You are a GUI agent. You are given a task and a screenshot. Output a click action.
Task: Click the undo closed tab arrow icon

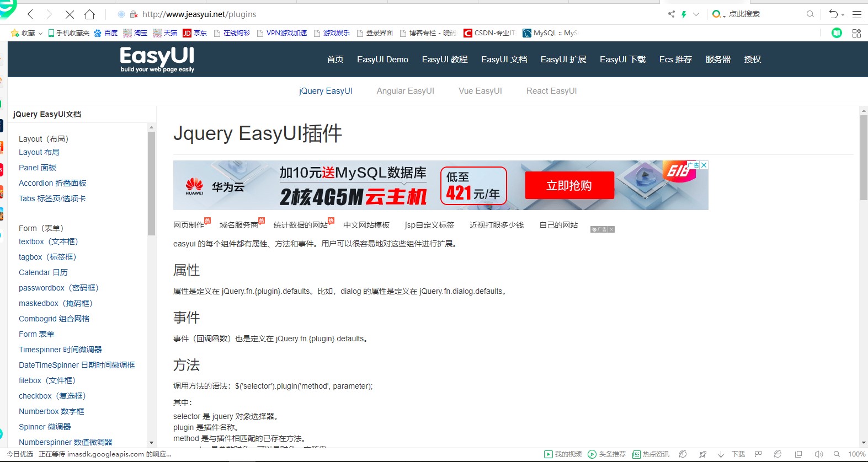[x=833, y=14]
